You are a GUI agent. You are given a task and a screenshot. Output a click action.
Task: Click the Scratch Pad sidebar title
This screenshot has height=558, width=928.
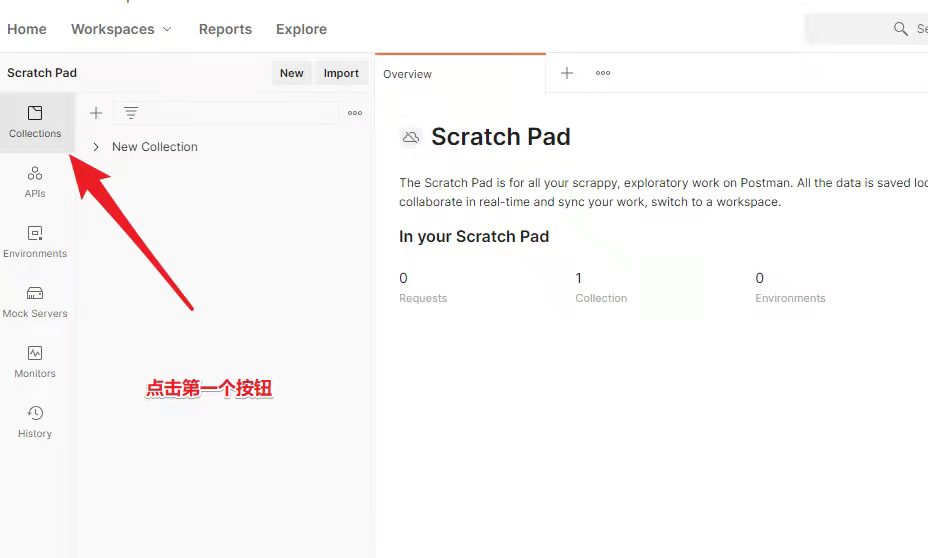pos(42,73)
